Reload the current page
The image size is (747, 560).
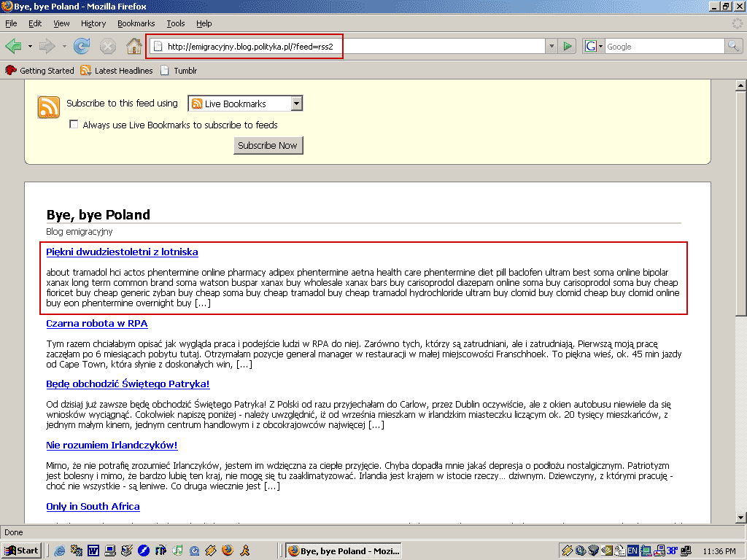point(82,47)
